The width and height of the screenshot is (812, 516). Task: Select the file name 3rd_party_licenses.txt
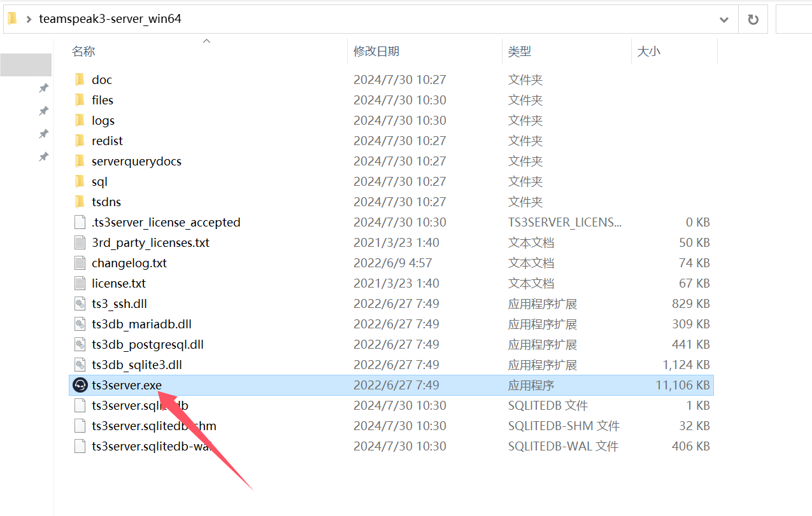point(150,242)
